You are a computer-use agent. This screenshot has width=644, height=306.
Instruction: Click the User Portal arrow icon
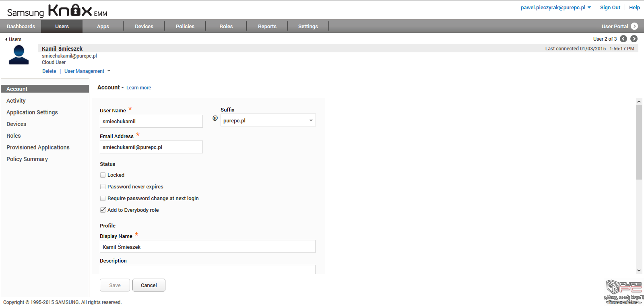point(634,26)
